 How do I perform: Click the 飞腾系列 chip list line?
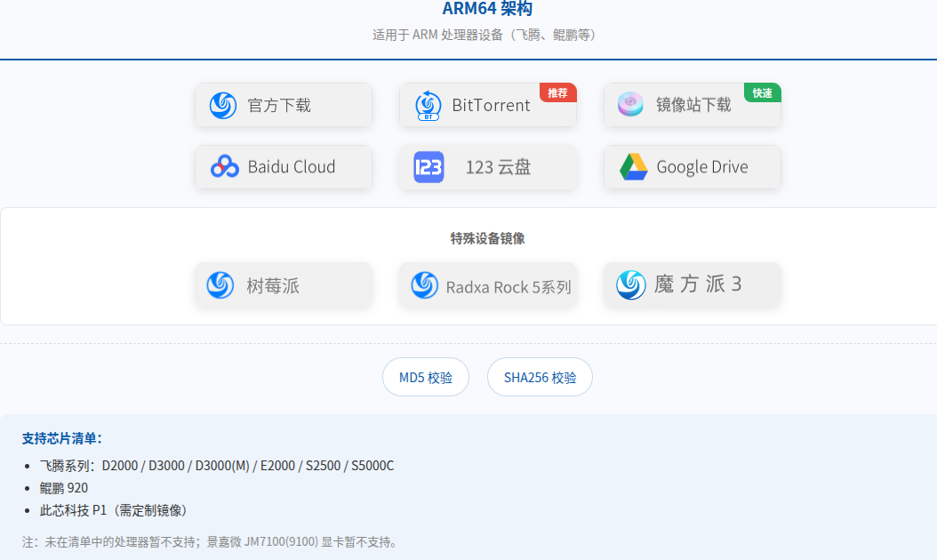217,466
